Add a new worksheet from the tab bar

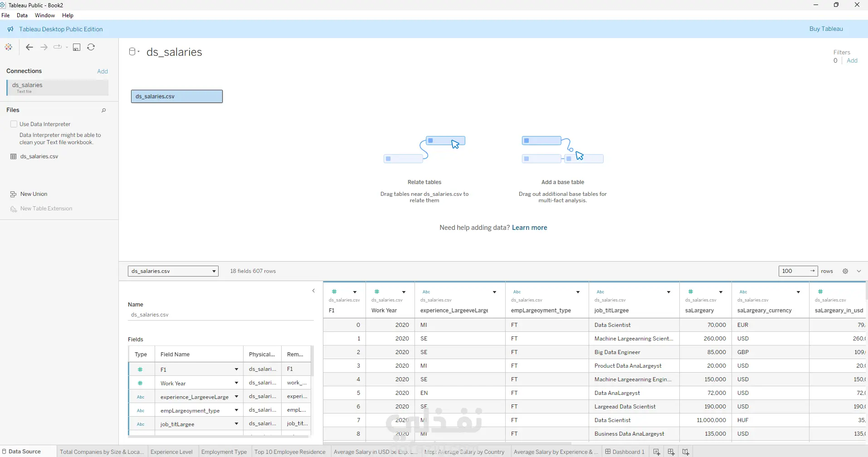pos(657,452)
